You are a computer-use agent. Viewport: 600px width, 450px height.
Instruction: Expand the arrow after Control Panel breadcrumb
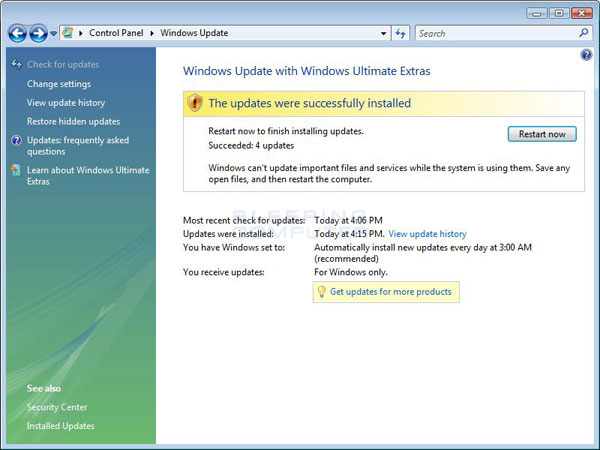[x=152, y=33]
